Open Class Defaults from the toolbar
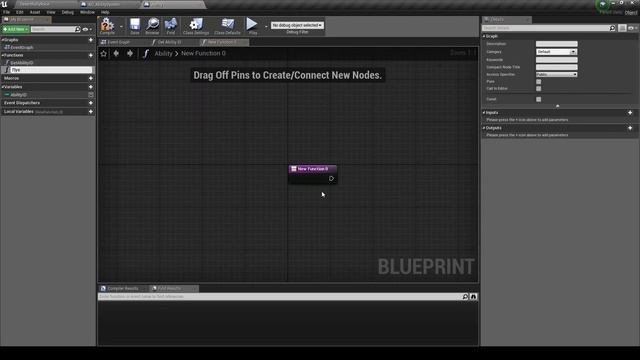 [227, 25]
